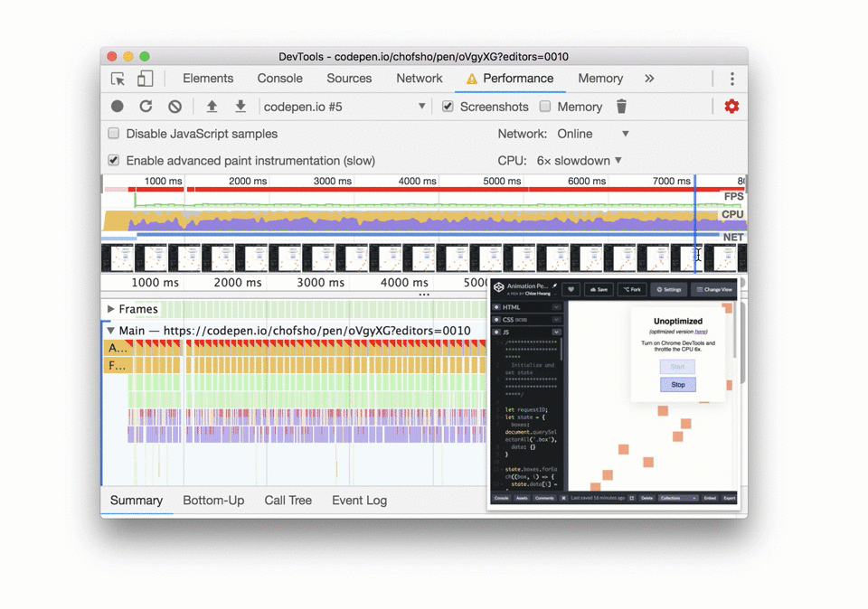The height and width of the screenshot is (609, 868).
Task: Switch to the Network tab
Action: (419, 79)
